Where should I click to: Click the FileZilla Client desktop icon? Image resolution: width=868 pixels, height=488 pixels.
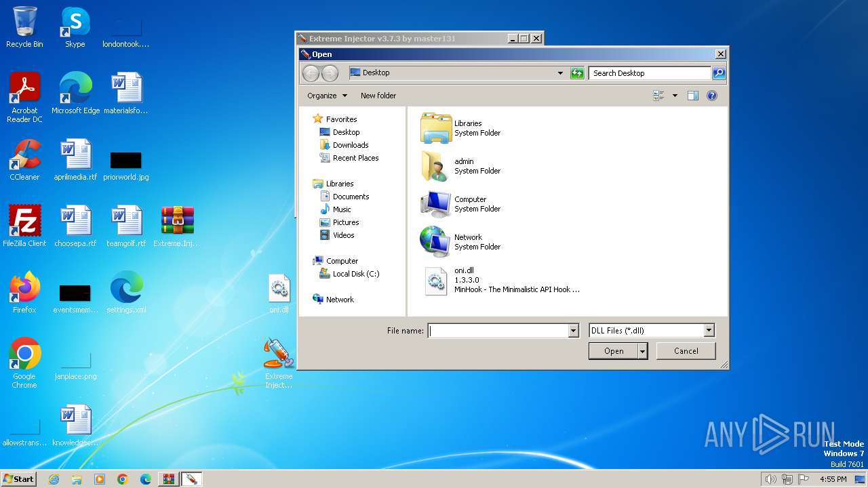point(24,226)
